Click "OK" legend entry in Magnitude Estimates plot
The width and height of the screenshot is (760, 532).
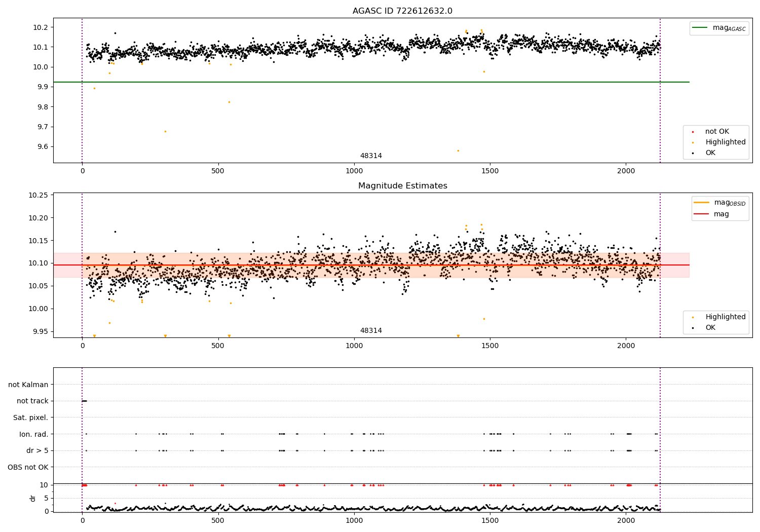pos(710,328)
